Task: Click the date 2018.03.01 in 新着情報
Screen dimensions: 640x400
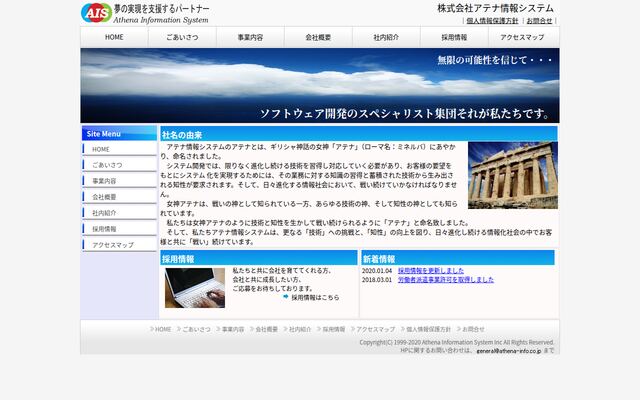Action: [377, 280]
